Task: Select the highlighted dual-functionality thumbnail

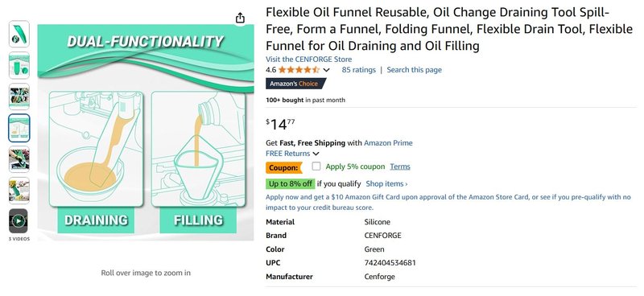Action: (19, 128)
